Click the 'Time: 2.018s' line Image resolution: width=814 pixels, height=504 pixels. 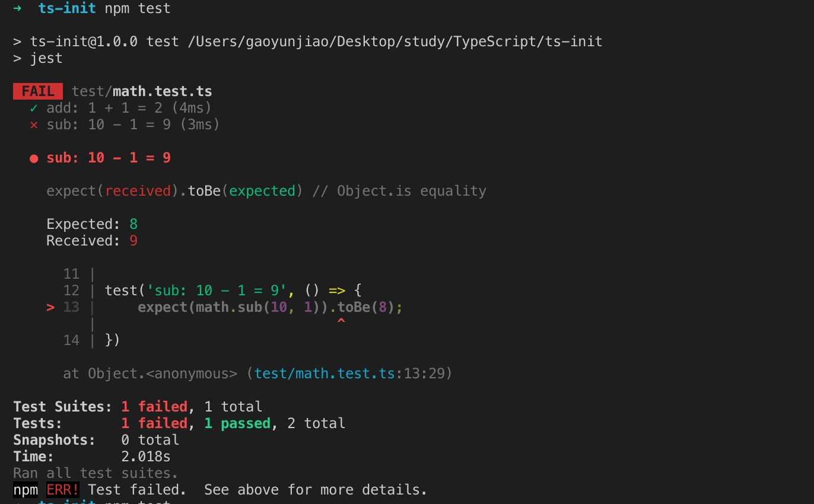(x=92, y=457)
